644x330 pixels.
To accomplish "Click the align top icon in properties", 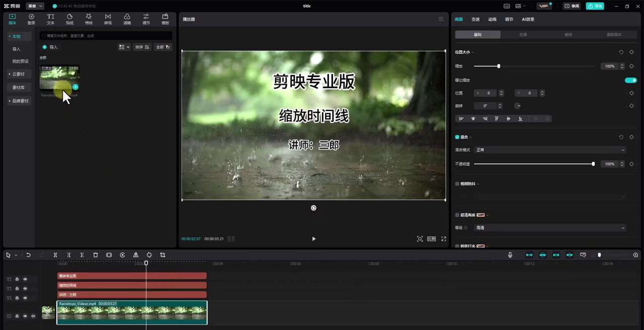I will click(x=497, y=118).
